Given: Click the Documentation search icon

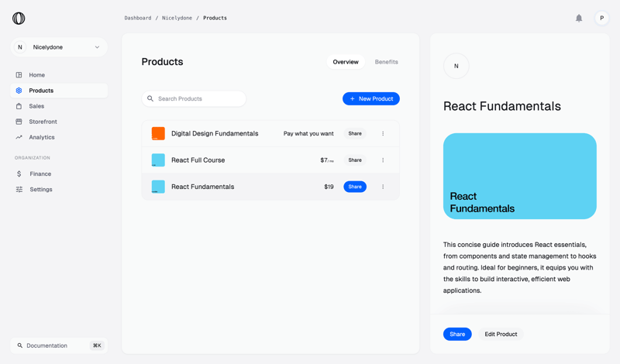Looking at the screenshot, I should (x=20, y=345).
